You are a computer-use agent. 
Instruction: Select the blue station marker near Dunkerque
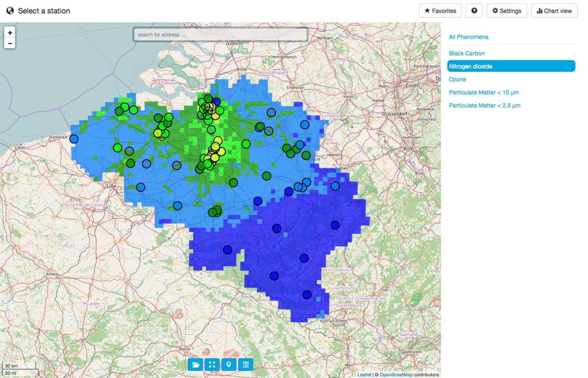coord(74,139)
